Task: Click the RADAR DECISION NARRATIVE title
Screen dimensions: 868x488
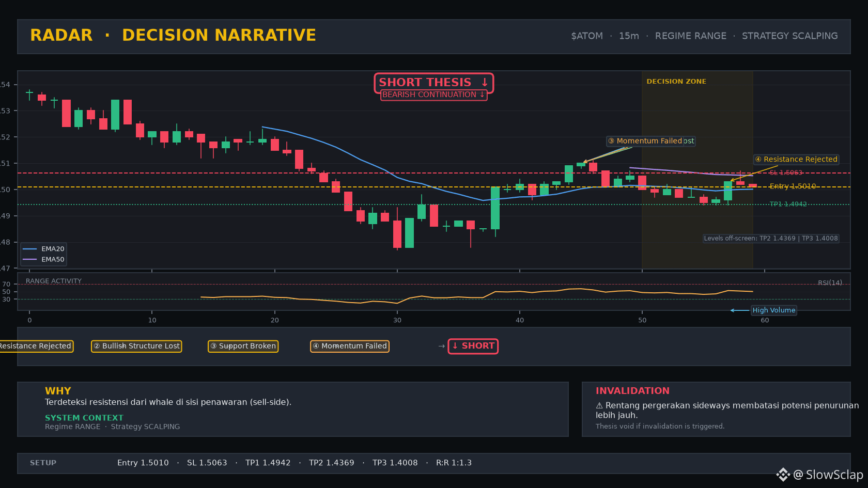Action: pyautogui.click(x=173, y=35)
